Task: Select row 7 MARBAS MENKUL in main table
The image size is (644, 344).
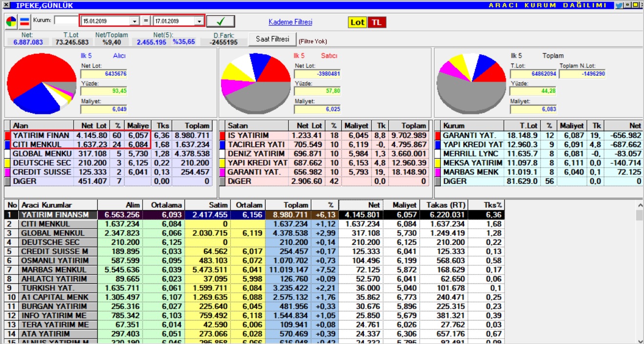Action: click(254, 270)
